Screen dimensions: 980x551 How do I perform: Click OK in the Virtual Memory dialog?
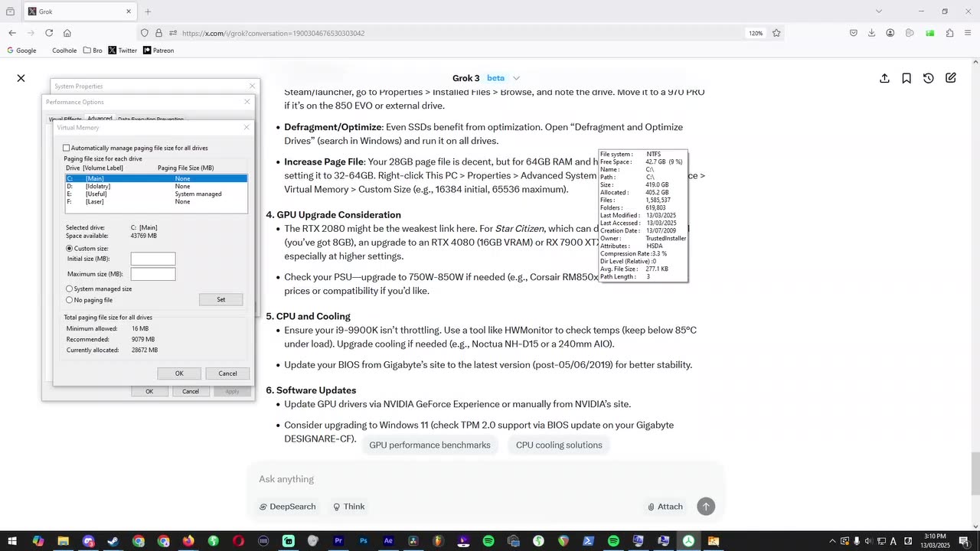pos(179,373)
